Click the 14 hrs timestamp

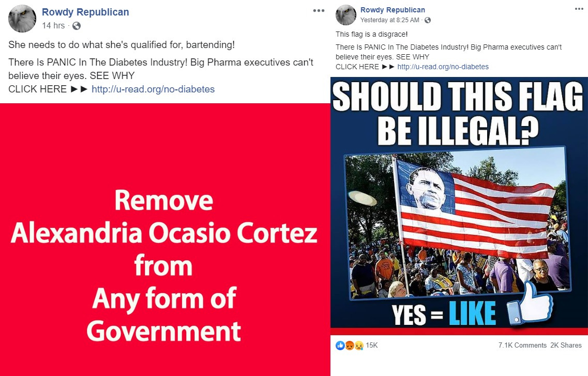[x=53, y=25]
